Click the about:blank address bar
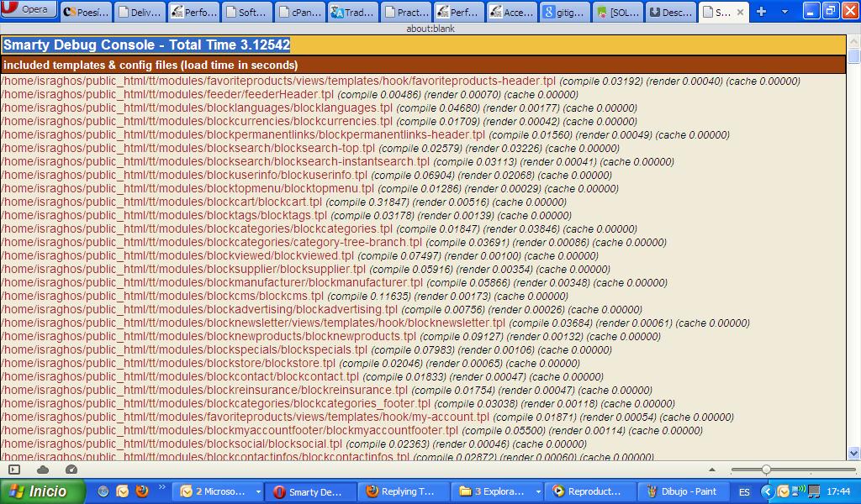The image size is (861, 504). [x=430, y=29]
